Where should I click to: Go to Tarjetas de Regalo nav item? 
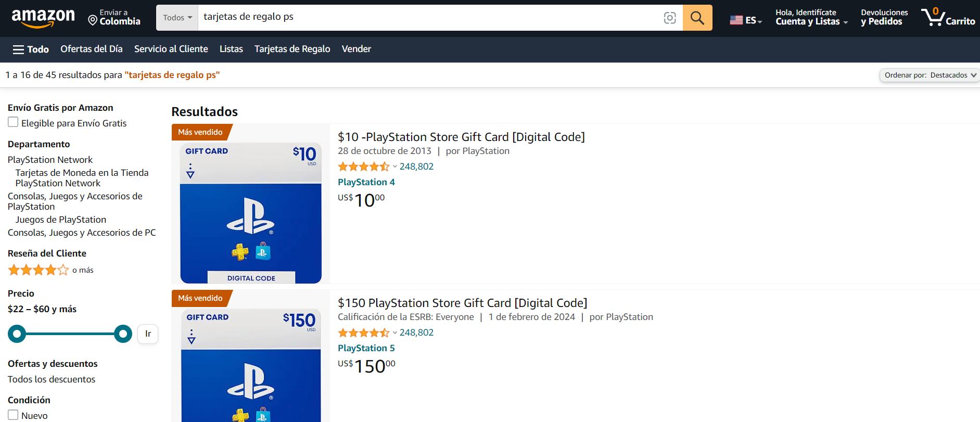click(292, 49)
